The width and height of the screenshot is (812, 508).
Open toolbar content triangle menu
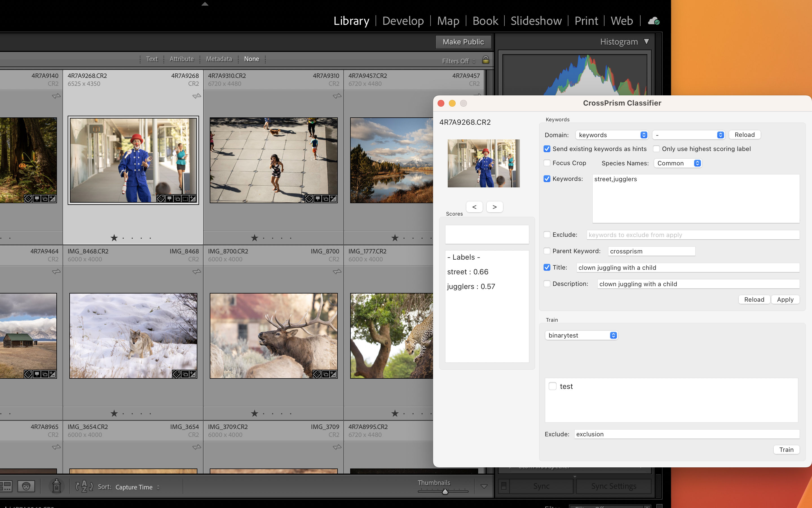click(484, 486)
